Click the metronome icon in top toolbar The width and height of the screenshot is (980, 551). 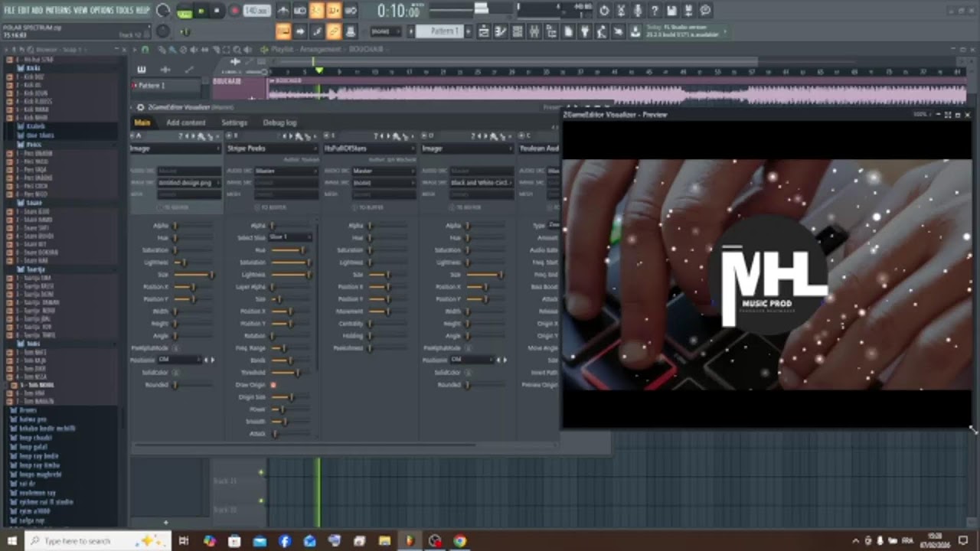[x=283, y=11]
